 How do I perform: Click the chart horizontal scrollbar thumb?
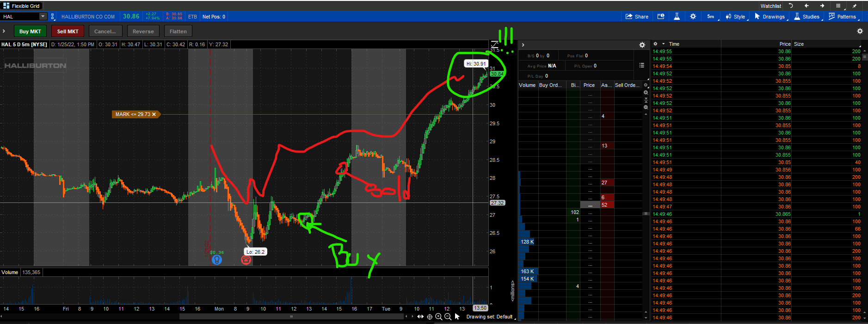click(291, 317)
